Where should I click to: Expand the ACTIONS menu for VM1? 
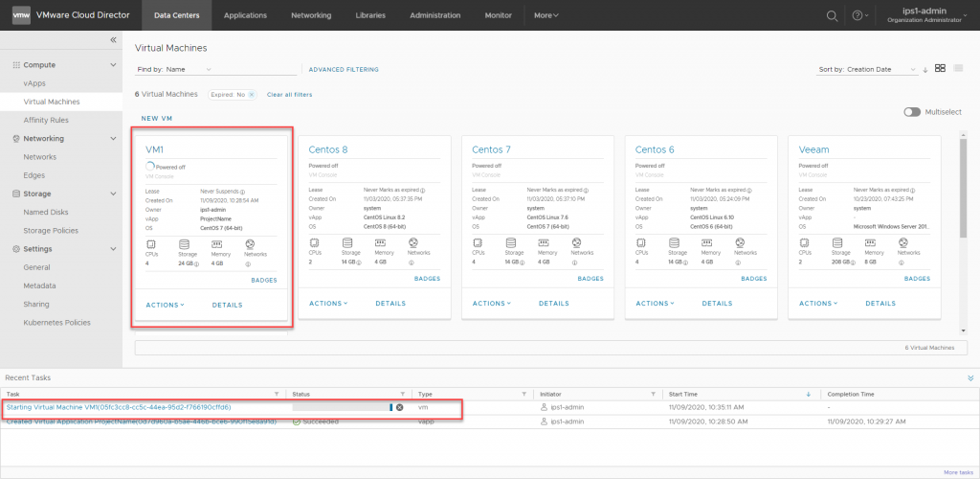[x=165, y=305]
